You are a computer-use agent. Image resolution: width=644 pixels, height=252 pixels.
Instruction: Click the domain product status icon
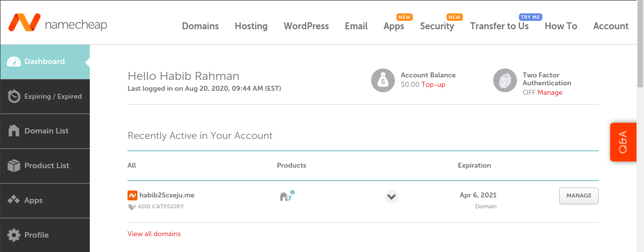tap(287, 196)
